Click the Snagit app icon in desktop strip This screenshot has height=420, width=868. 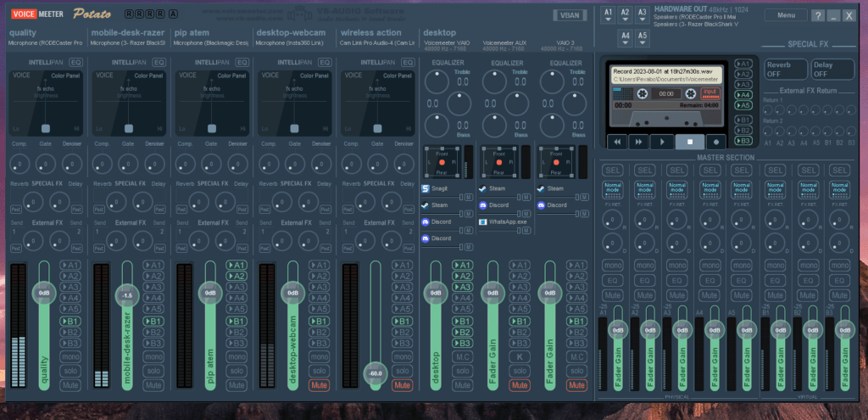tap(426, 188)
